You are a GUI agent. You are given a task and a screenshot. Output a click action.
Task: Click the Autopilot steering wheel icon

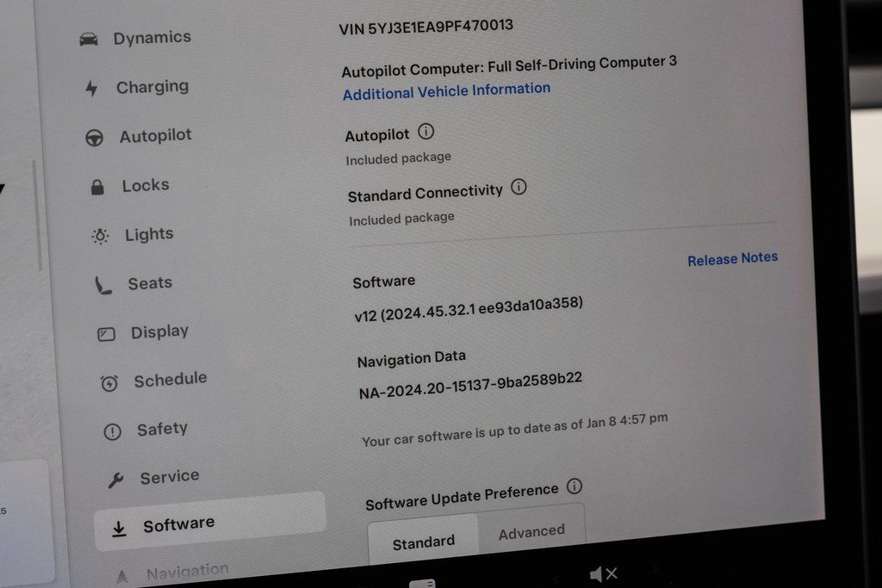95,134
